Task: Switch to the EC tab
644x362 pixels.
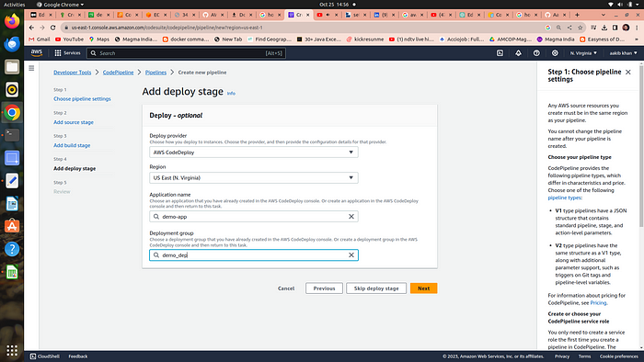Action: tap(156, 15)
